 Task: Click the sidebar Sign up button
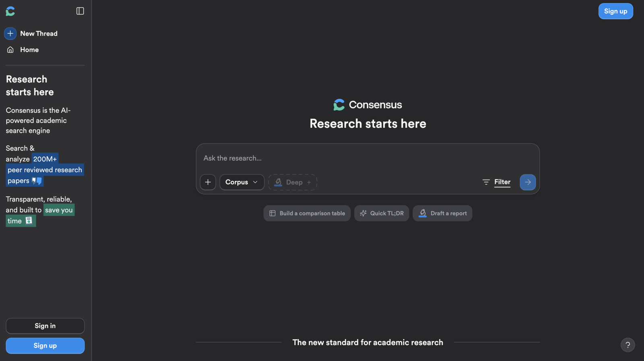(x=45, y=346)
